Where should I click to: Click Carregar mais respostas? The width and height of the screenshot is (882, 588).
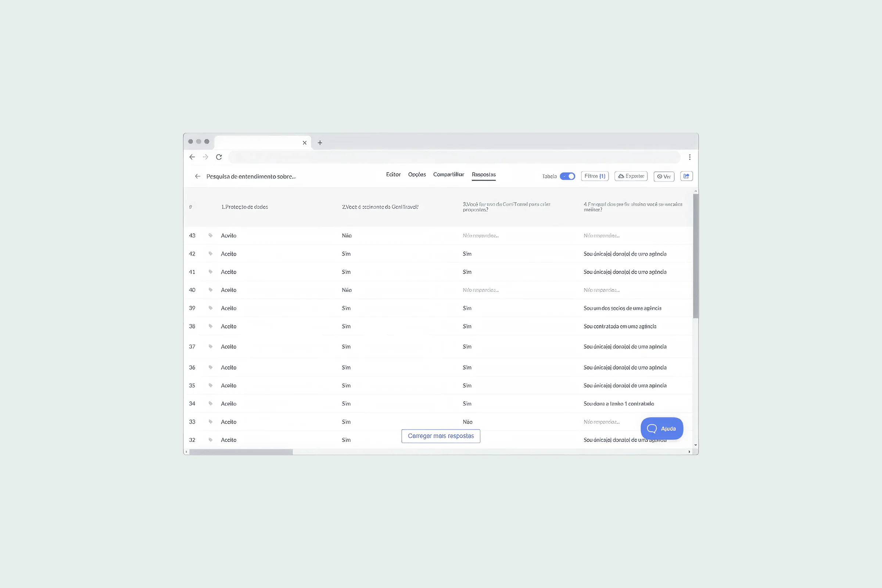point(441,436)
